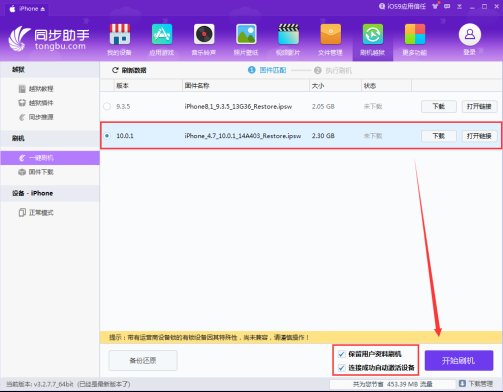The height and width of the screenshot is (392, 503).
Task: Click the 状态 column header
Action: tap(370, 86)
